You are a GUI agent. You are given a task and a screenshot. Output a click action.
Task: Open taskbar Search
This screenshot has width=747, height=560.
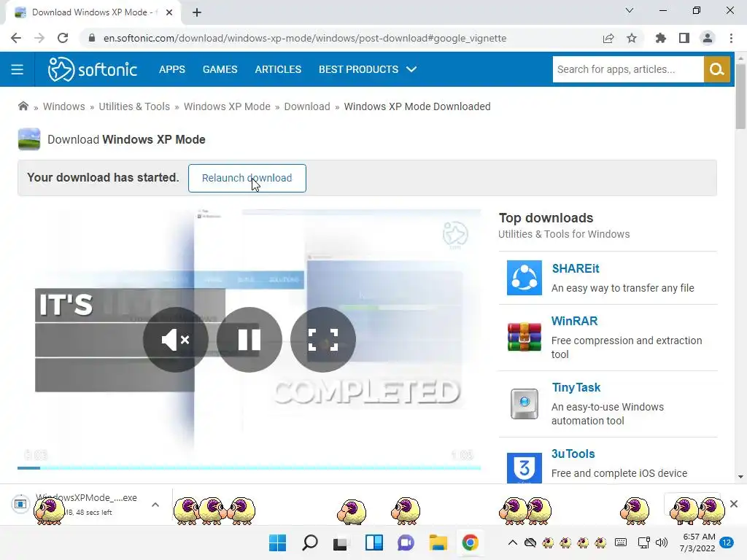point(309,542)
